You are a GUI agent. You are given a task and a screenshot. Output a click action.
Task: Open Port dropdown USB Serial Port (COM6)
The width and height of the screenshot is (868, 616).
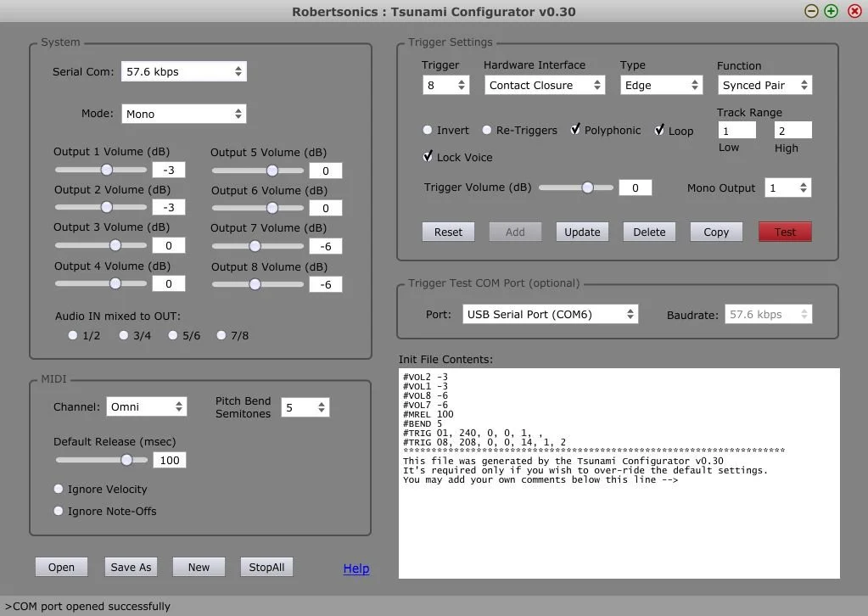[551, 315]
